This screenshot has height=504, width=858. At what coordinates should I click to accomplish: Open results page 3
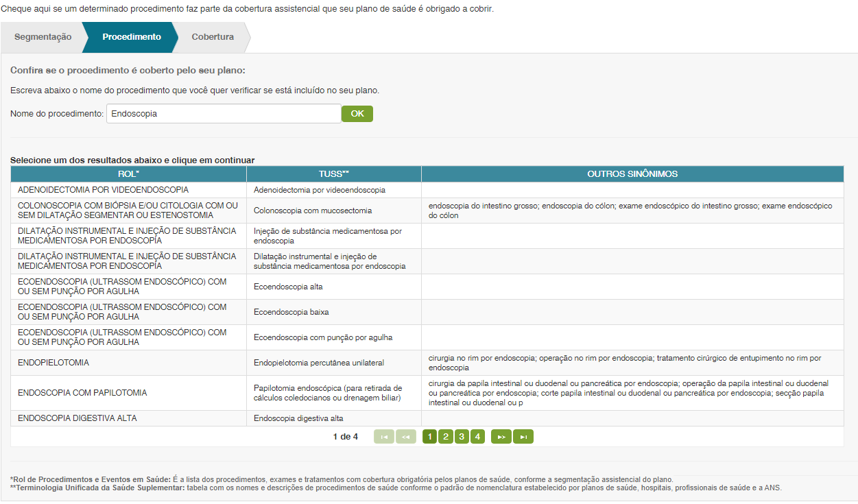pyautogui.click(x=462, y=437)
